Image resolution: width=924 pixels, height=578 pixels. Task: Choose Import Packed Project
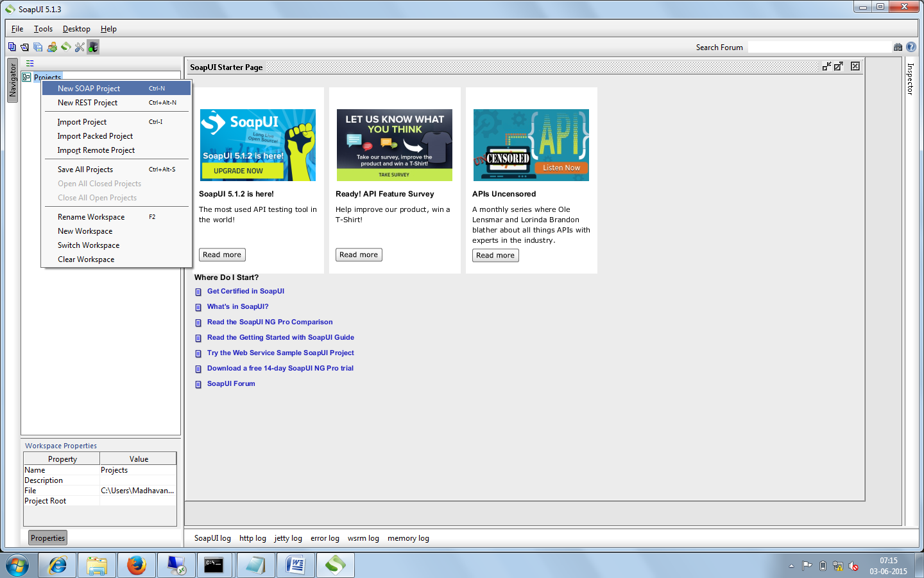116,136
